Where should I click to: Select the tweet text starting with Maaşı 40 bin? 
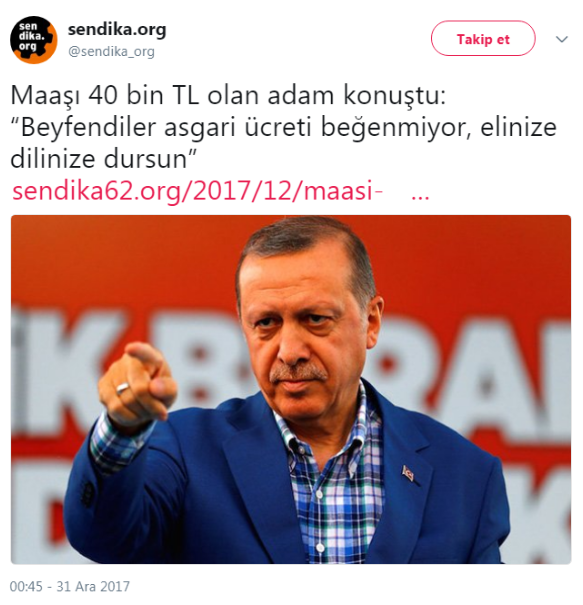click(284, 127)
